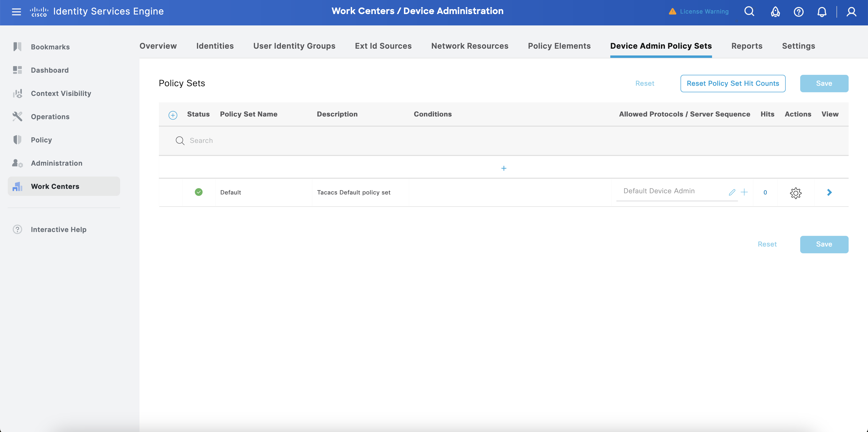This screenshot has width=868, height=432.
Task: Open the hamburger navigation menu
Action: point(16,12)
